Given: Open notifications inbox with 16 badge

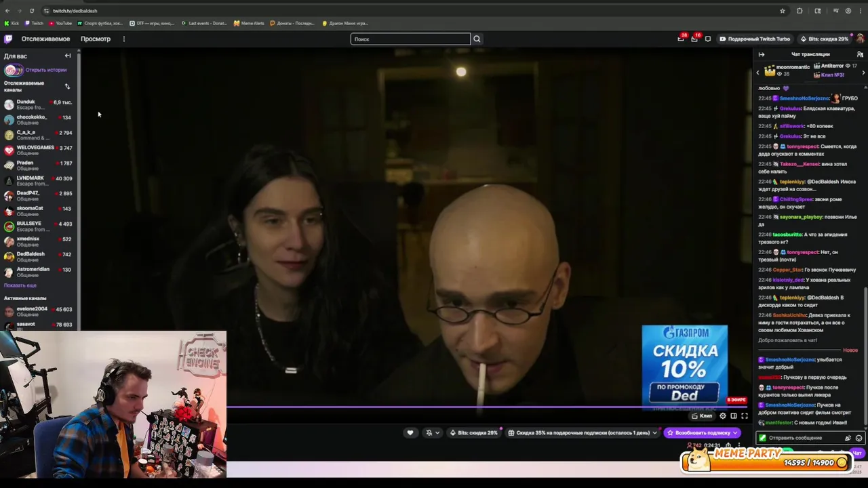Looking at the screenshot, I should coord(694,39).
